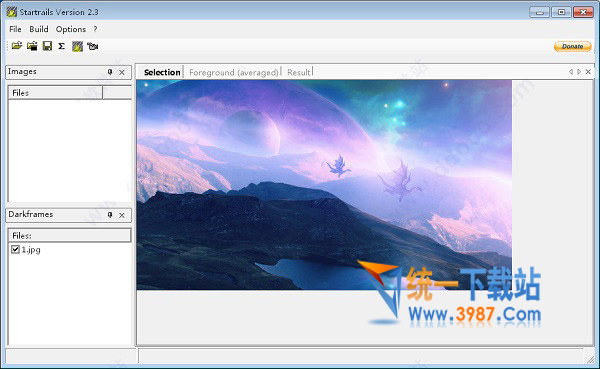Click the video camera toolbar icon
This screenshot has height=369, width=600.
coord(93,46)
